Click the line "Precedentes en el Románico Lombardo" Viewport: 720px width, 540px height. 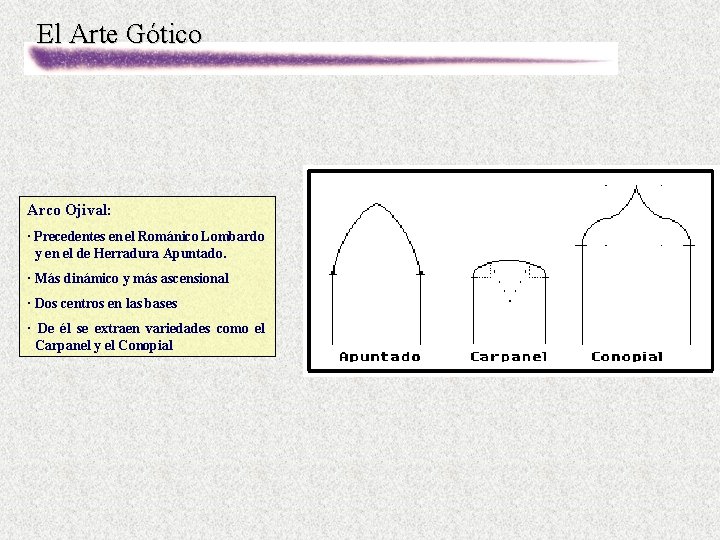pyautogui.click(x=149, y=236)
